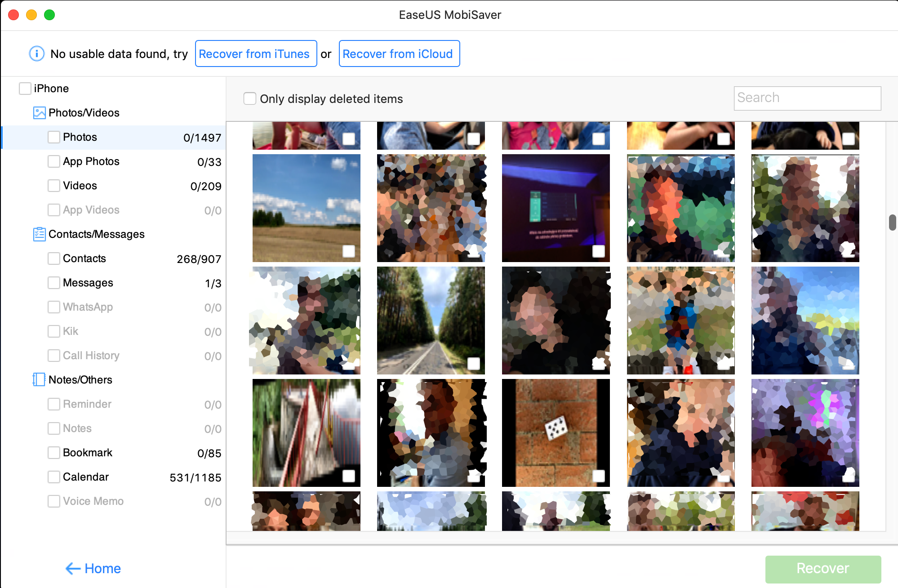Screen dimensions: 898x588
Task: Click the yellow minimize window button
Action: point(31,15)
